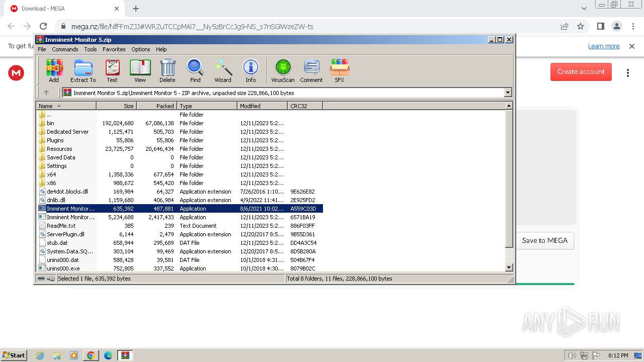Dismiss the MEGA notification banner

click(632, 46)
